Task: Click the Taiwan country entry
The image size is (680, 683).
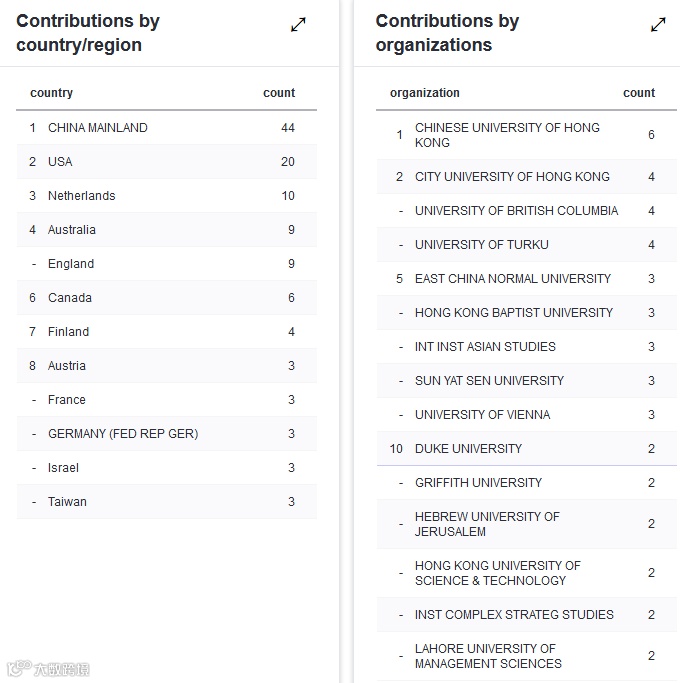Action: coord(67,502)
